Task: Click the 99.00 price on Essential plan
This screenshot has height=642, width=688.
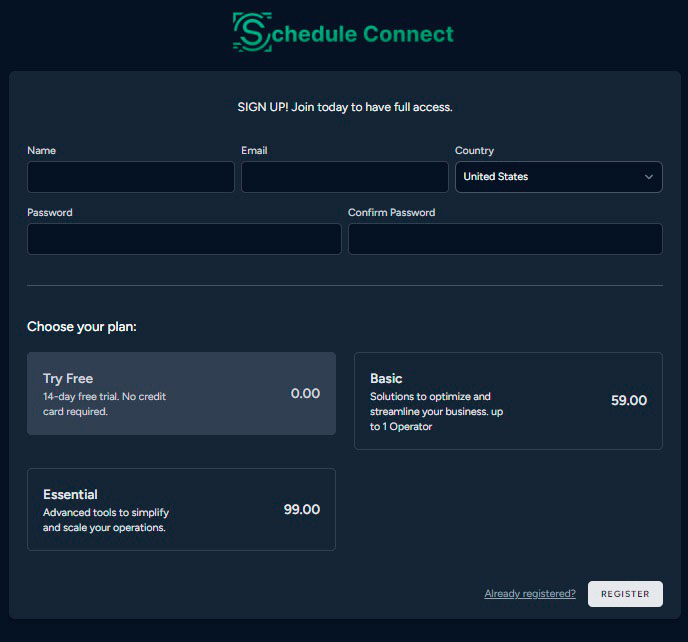Action: [302, 510]
